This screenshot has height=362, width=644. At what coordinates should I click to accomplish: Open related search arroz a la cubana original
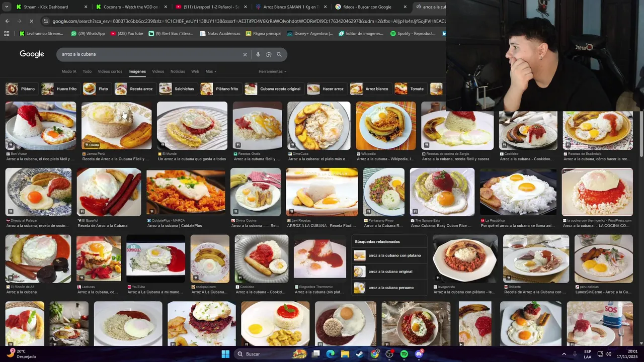point(389,271)
